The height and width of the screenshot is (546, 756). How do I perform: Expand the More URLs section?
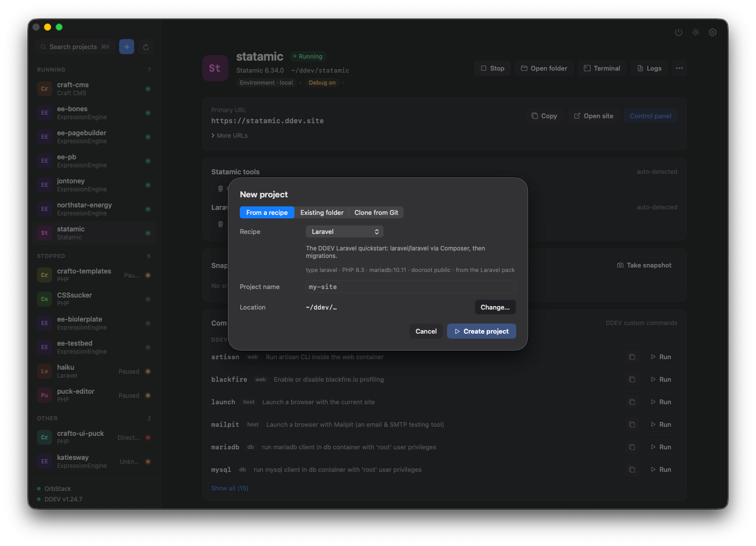(229, 136)
